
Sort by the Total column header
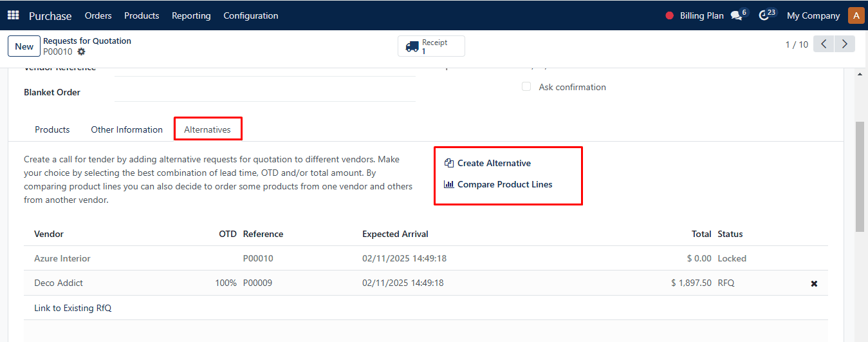[x=701, y=234]
